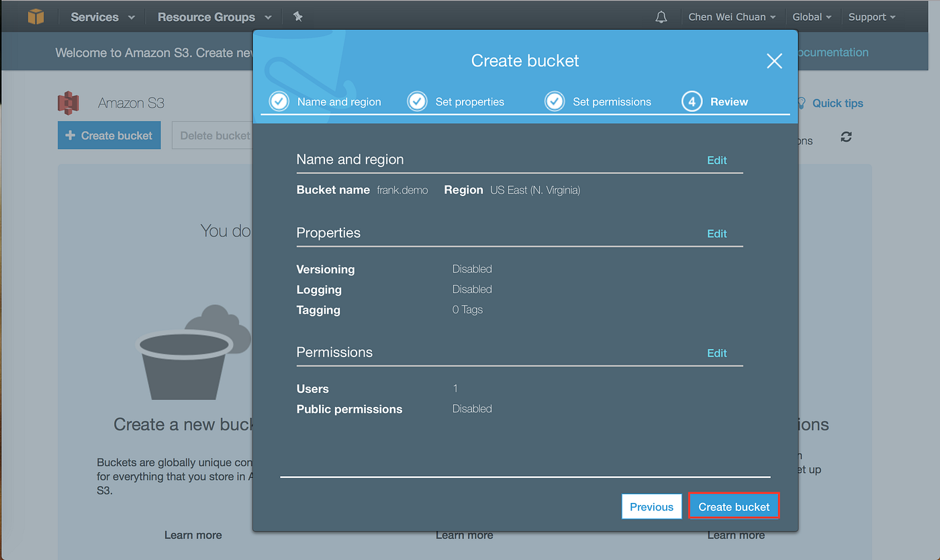Click the Public permissions Disabled value
Screen dimensions: 940x560
[x=472, y=409]
